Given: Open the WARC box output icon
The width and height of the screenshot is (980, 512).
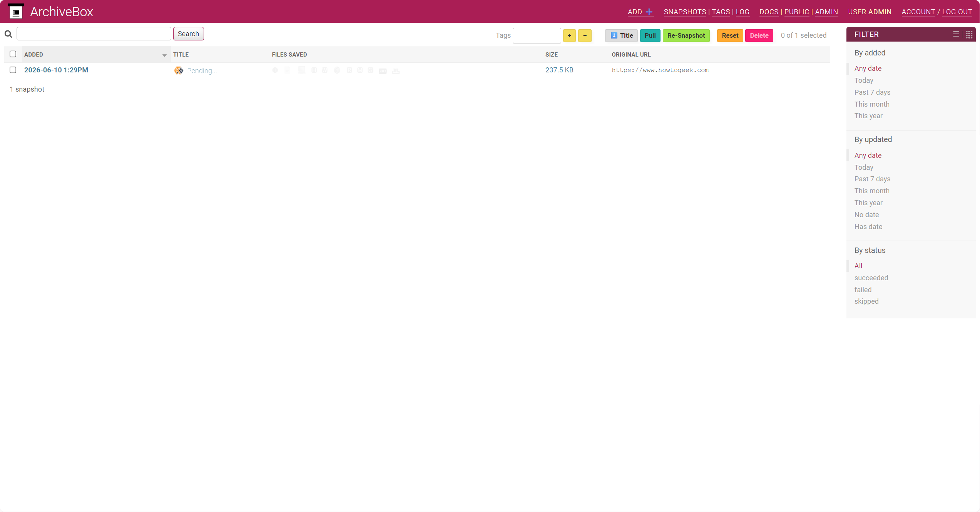Looking at the screenshot, I should click(x=337, y=70).
